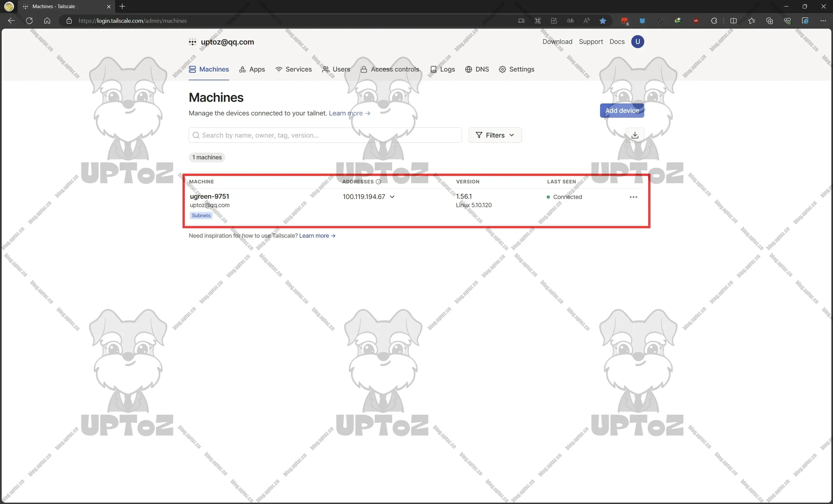Screen dimensions: 833x504
Task: Click owner uptoz@qq.com under ugreen-9751
Action: (210, 205)
